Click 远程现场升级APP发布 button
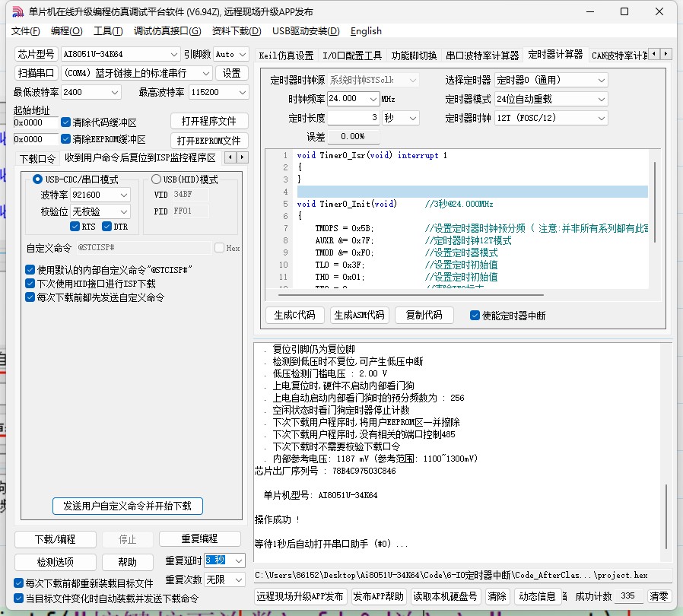Viewport: 683px width, 616px height. [300, 596]
